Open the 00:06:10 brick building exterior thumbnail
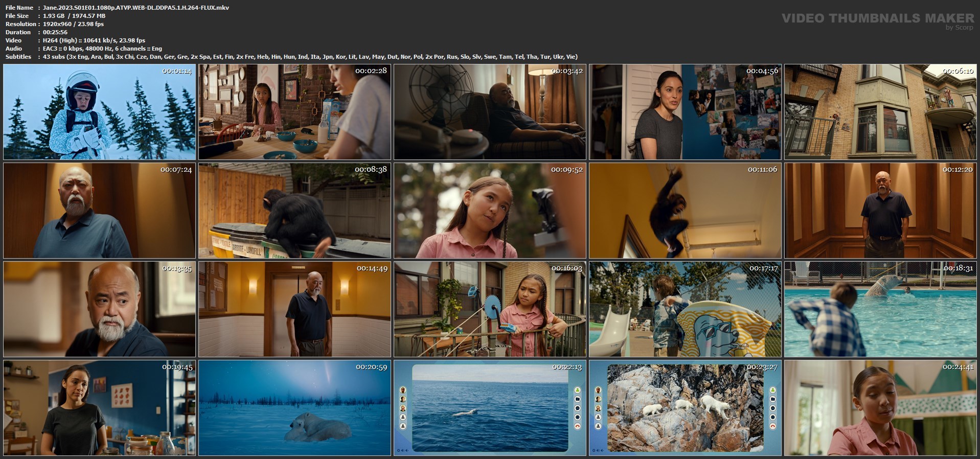This screenshot has width=980, height=459. tap(880, 112)
